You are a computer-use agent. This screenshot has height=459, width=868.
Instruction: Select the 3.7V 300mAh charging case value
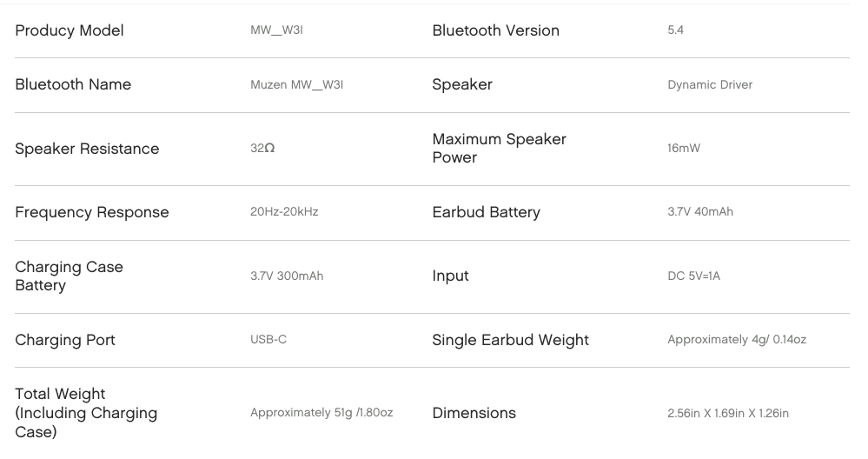(x=287, y=276)
